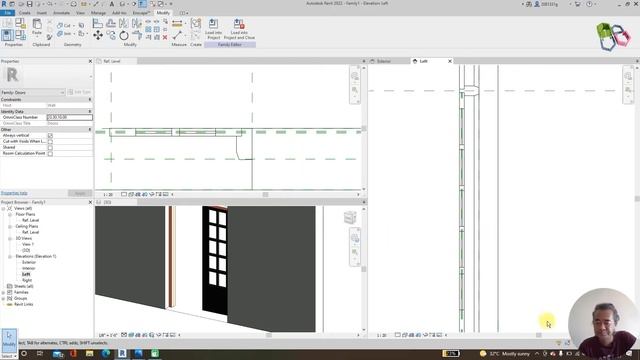Image resolution: width=640 pixels, height=360 pixels.
Task: Click the Cut geometry tool
Action: 64,25
